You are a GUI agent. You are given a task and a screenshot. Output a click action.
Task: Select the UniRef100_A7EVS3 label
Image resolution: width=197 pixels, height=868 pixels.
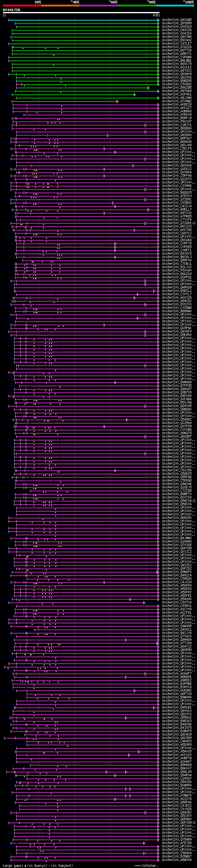pos(177,196)
